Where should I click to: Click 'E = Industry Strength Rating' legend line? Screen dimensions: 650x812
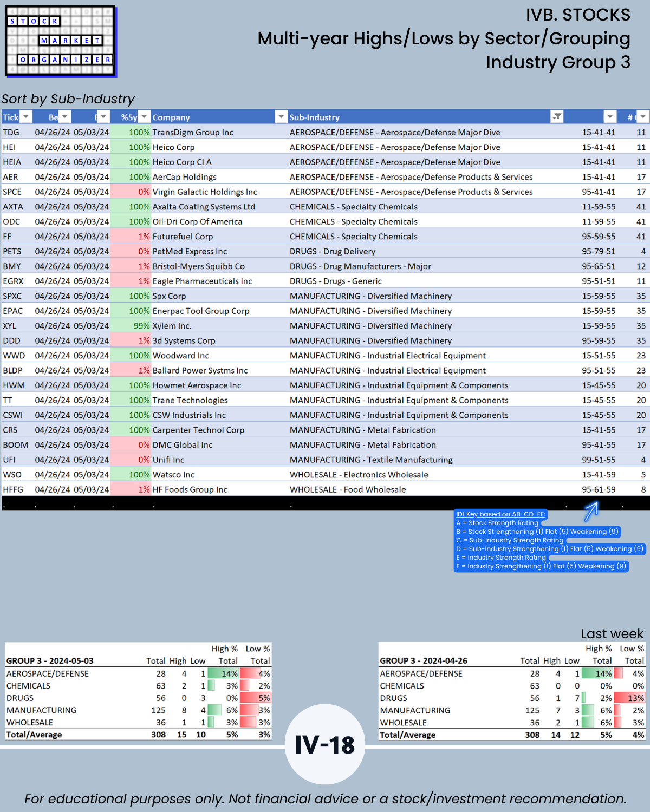pos(501,558)
